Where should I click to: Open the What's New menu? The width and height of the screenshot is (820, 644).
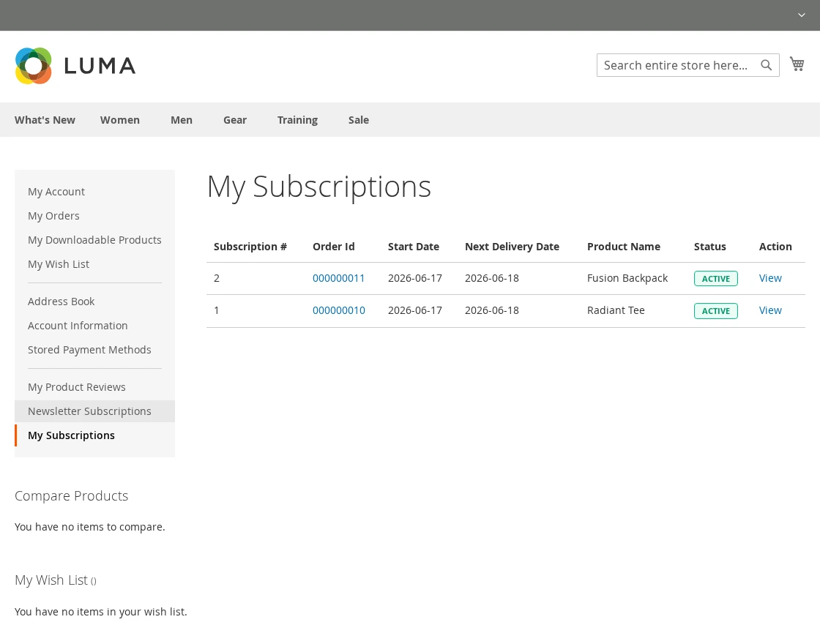(45, 120)
